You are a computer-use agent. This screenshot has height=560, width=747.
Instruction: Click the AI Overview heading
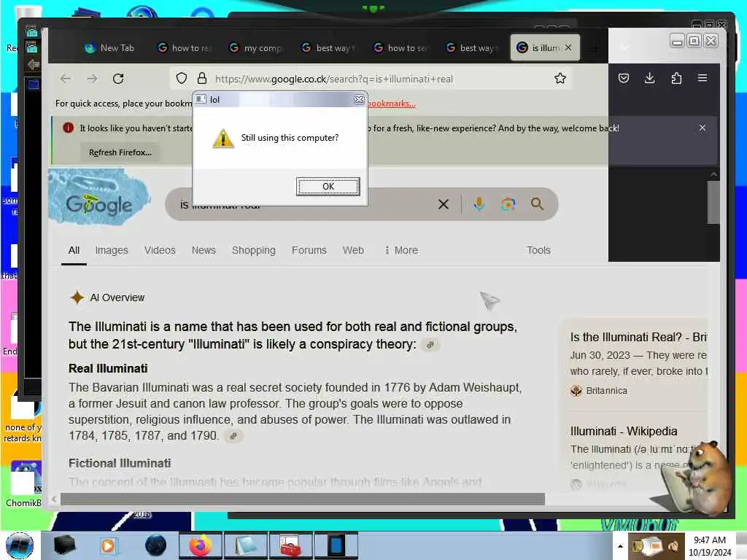click(117, 297)
